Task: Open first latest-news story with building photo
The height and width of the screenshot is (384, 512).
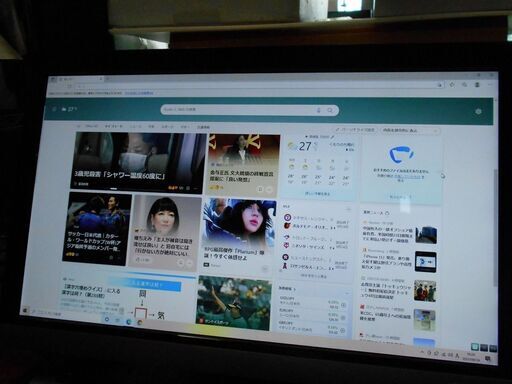Action: [x=399, y=232]
